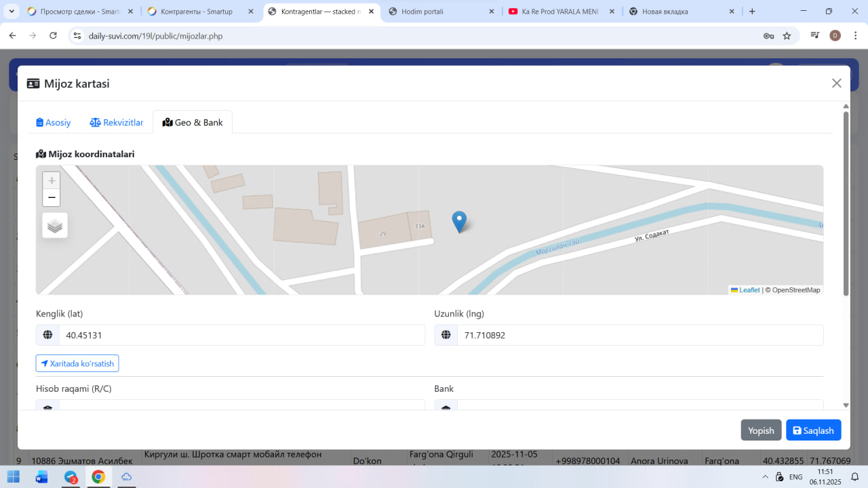Screen dimensions: 868x488
Task: Open the map layers control
Action: 55,226
